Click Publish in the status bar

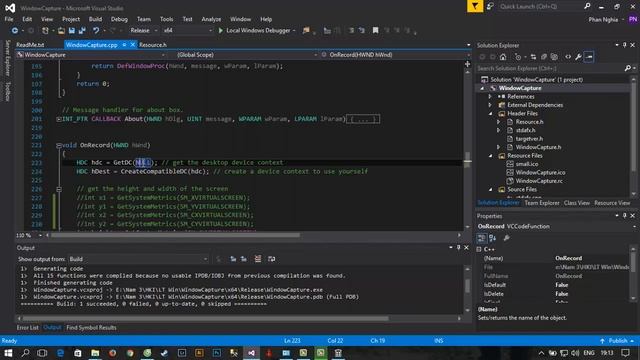(618, 341)
